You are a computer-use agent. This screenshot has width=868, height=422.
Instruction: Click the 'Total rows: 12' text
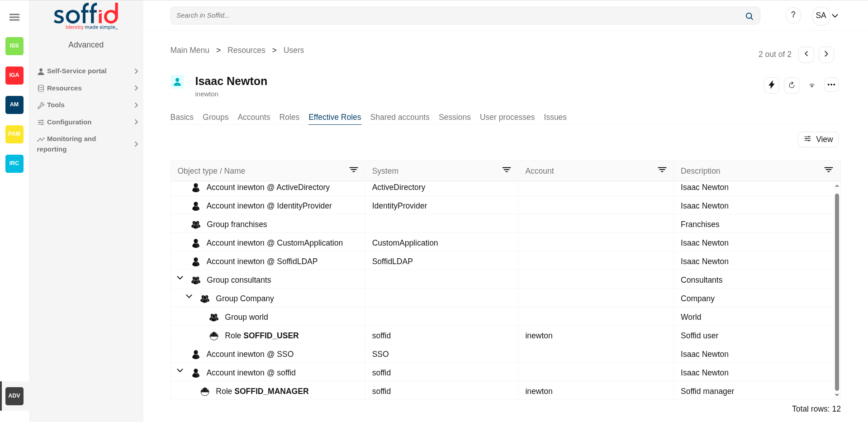coord(816,409)
